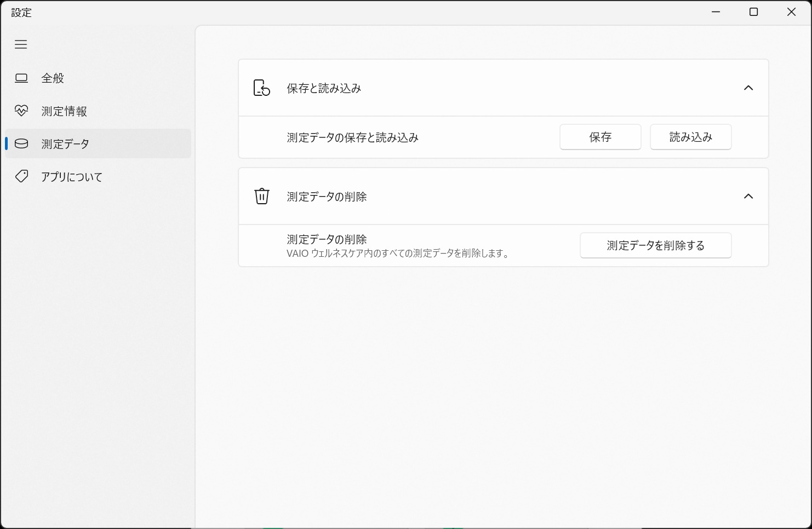
Task: Click the database icon beside 測定データ
Action: click(21, 144)
